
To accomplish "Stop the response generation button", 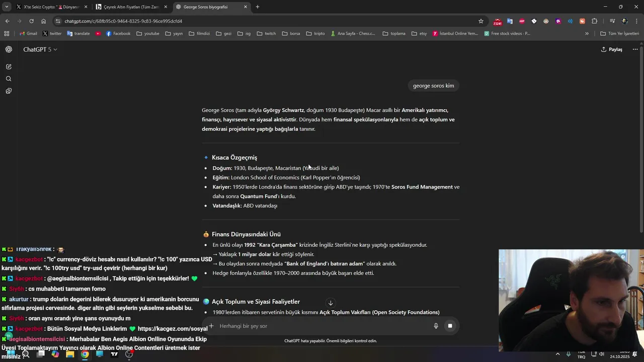I will click(450, 326).
